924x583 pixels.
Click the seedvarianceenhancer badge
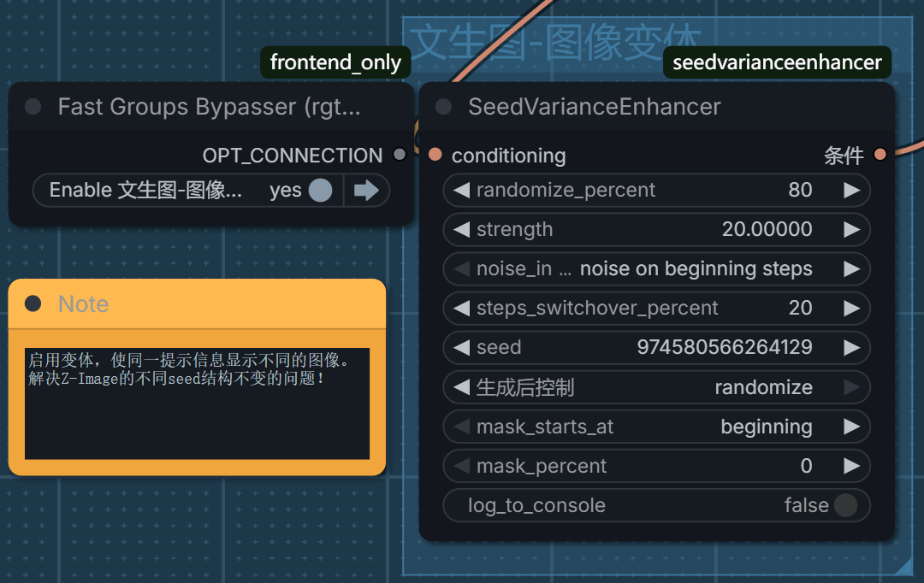(776, 62)
